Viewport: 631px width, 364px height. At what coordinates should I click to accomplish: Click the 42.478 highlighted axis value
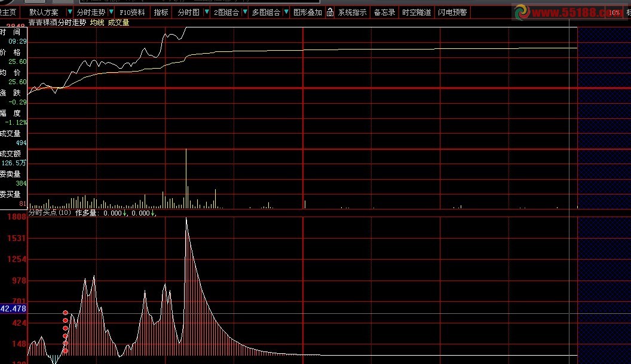pyautogui.click(x=13, y=309)
